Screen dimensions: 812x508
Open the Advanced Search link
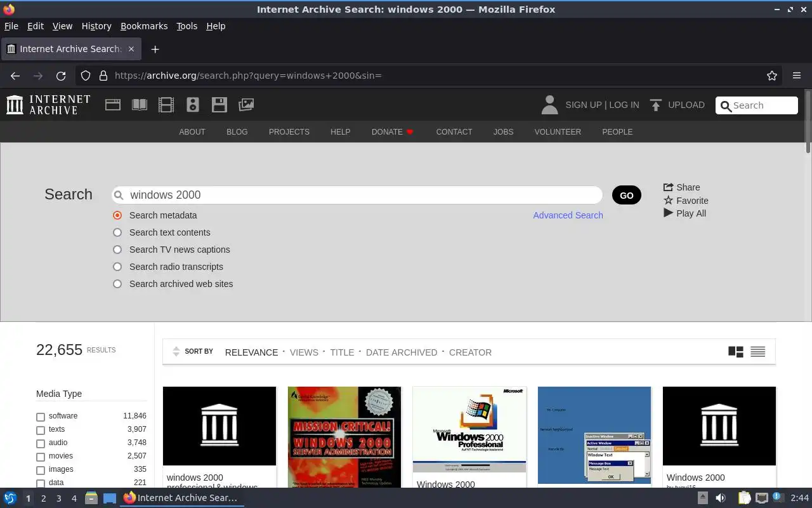[x=568, y=215]
